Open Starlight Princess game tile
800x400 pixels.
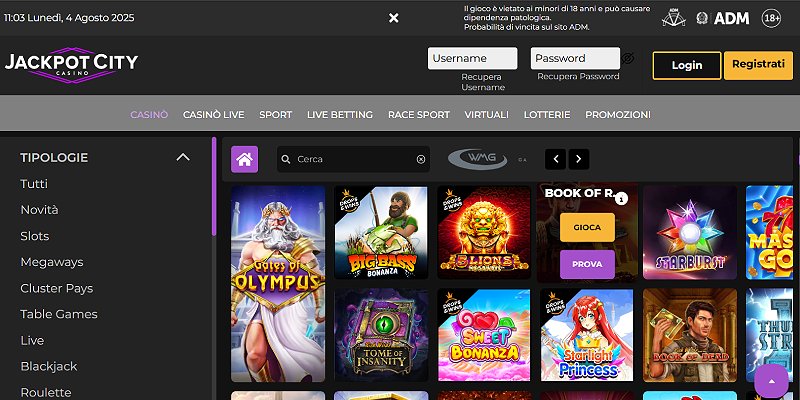click(x=587, y=335)
